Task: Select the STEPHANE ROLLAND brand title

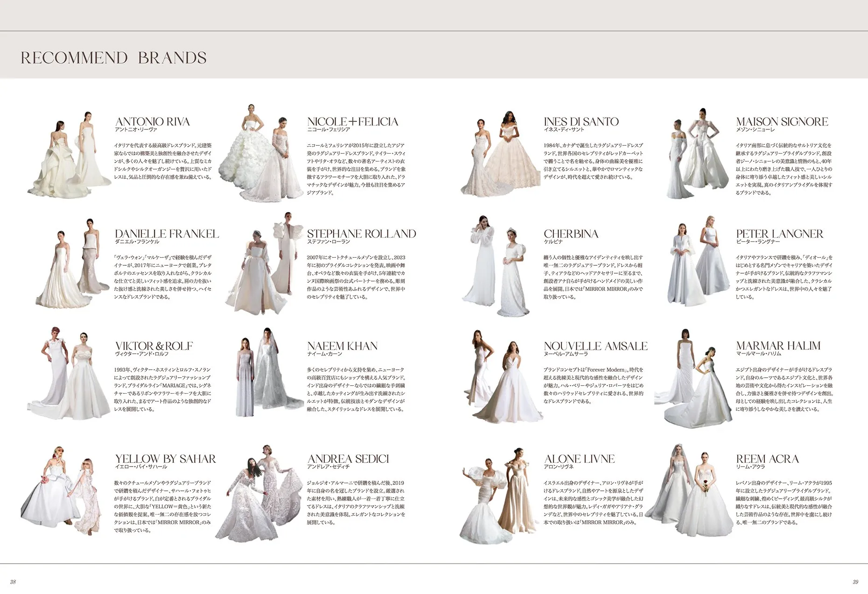Action: (x=362, y=234)
